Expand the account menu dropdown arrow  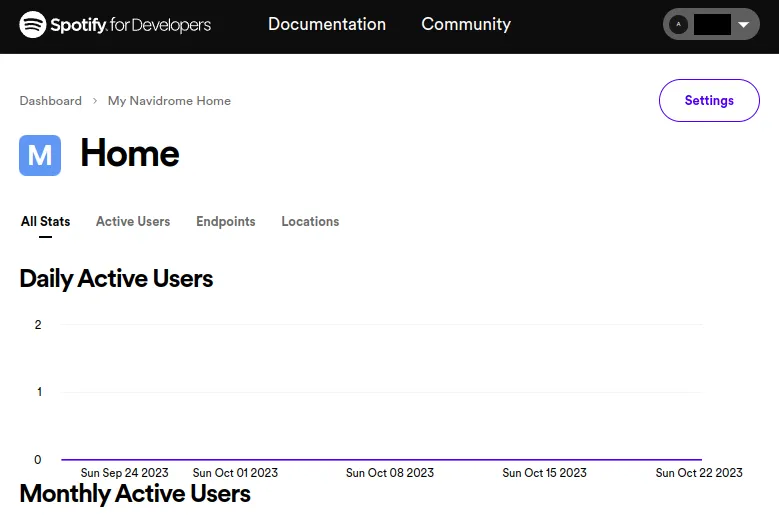[743, 24]
